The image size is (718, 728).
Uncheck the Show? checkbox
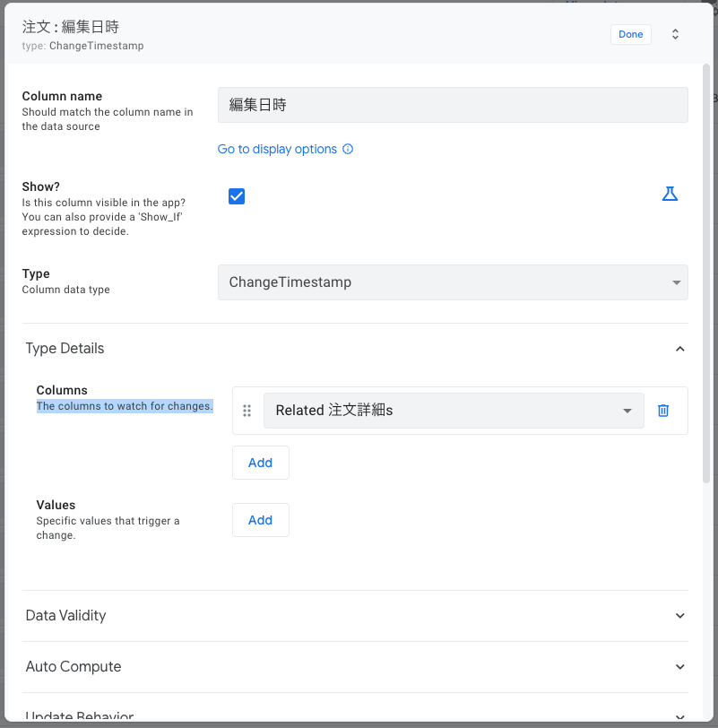(x=237, y=196)
